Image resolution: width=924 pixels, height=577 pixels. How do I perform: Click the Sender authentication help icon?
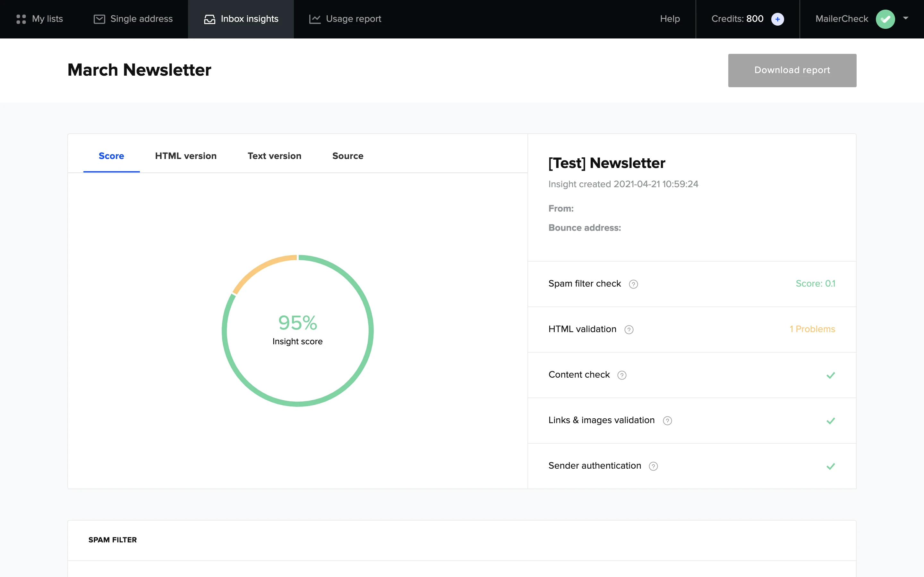pos(653,466)
